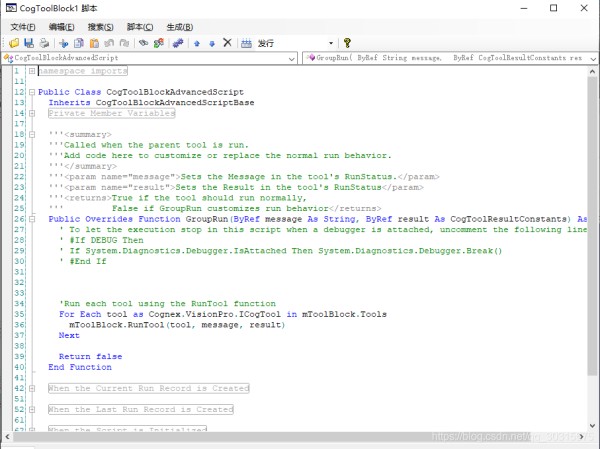
Task: Print the script using the printer icon
Action: [x=44, y=43]
